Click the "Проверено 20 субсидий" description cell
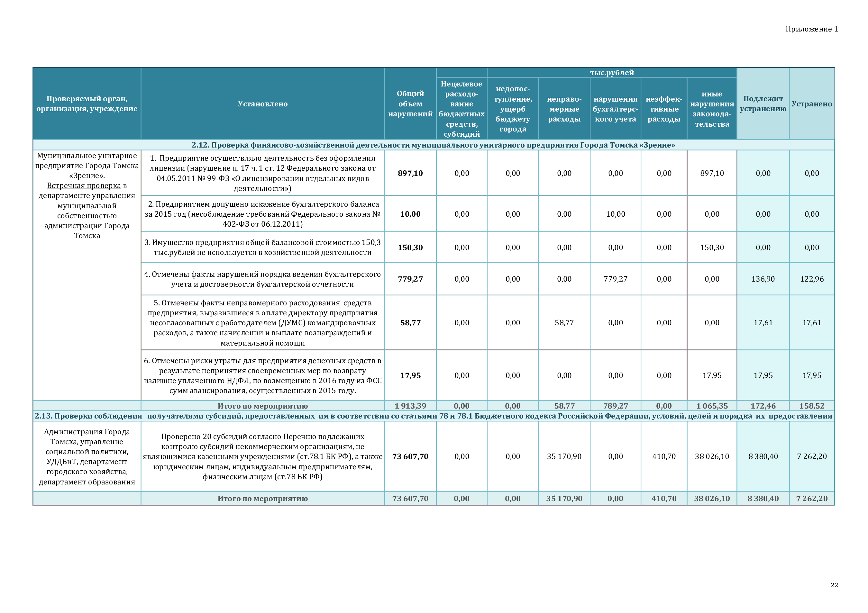Image resolution: width=868 pixels, height=613 pixels. pyautogui.click(x=262, y=456)
